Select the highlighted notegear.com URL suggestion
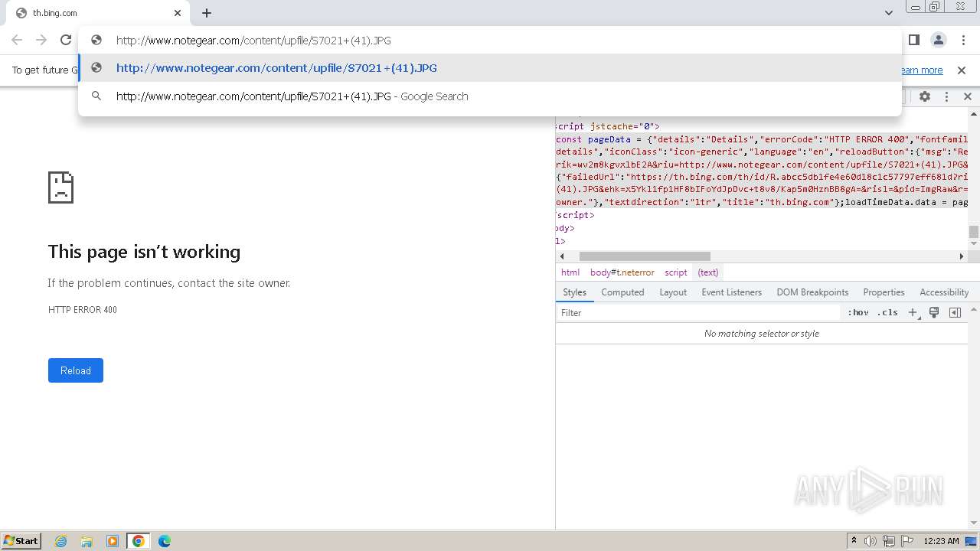The height and width of the screenshot is (551, 980). (490, 68)
